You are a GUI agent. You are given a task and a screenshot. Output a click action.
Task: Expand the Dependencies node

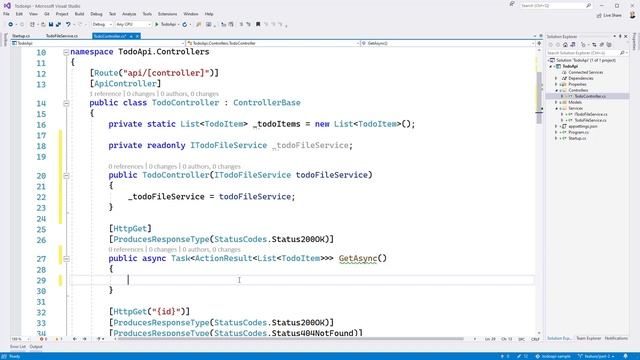pos(556,78)
